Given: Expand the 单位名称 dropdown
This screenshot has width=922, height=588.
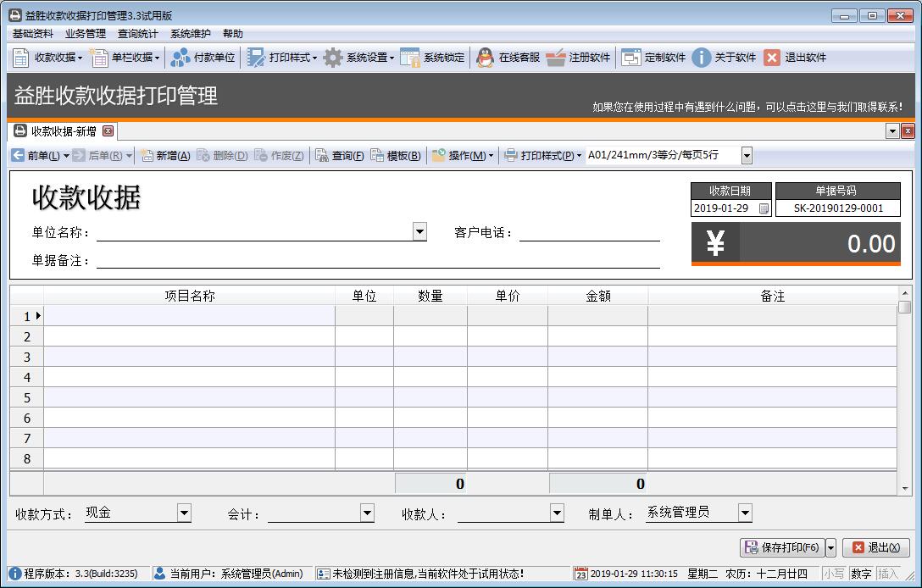Looking at the screenshot, I should [419, 231].
